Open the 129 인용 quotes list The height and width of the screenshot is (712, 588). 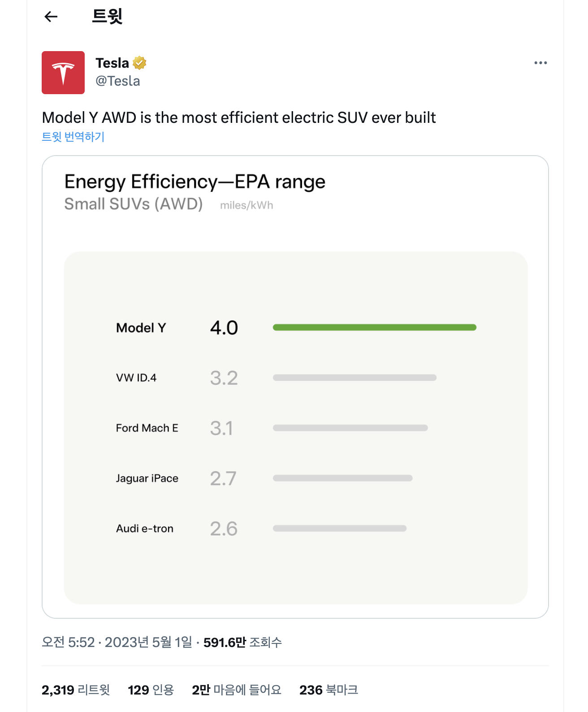(x=151, y=690)
